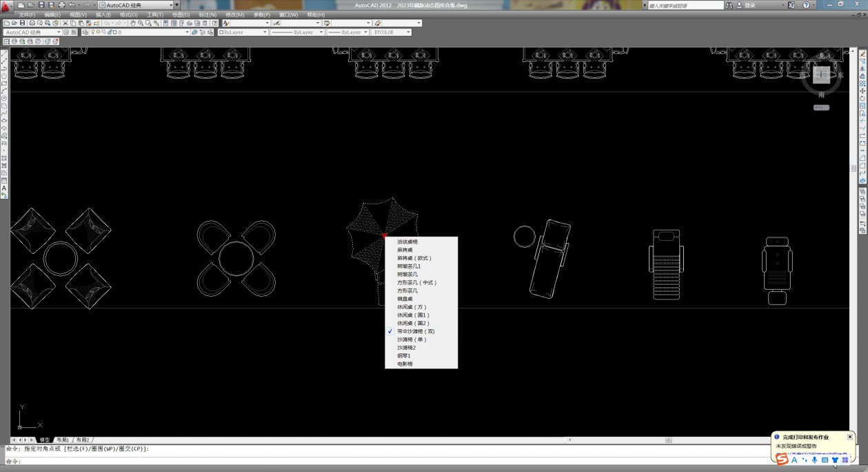Screen dimensions: 868x472
Task: Click the Text Style icon
Action: tap(225, 23)
